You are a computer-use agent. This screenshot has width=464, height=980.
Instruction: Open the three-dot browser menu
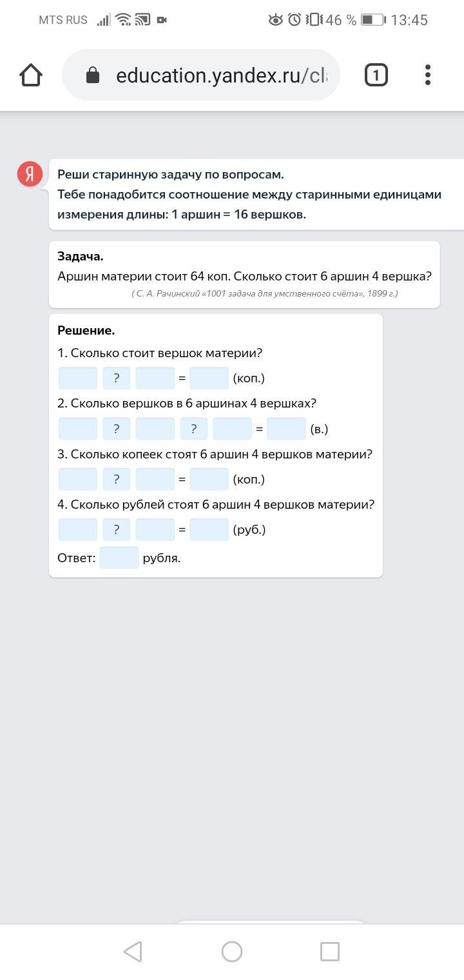point(428,75)
